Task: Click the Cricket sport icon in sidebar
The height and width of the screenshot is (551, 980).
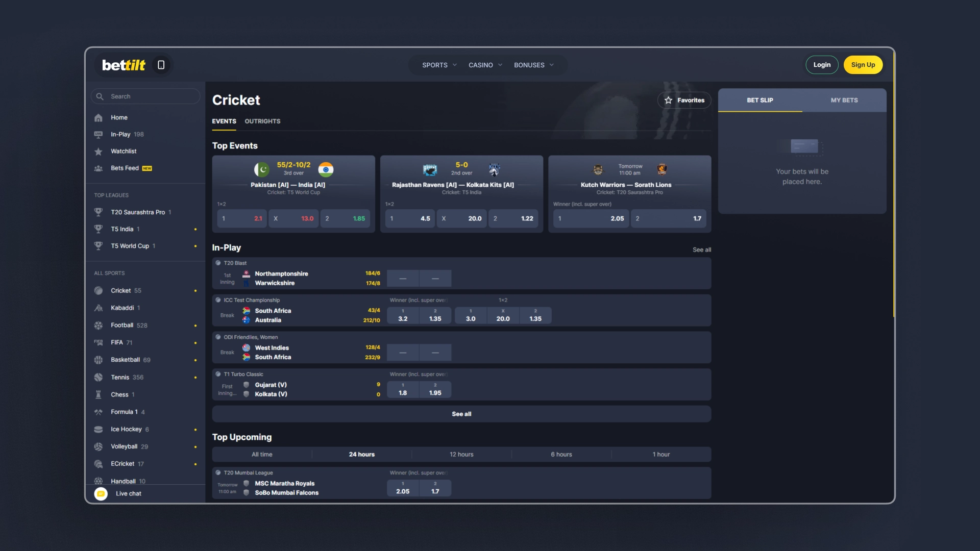Action: pos(99,291)
